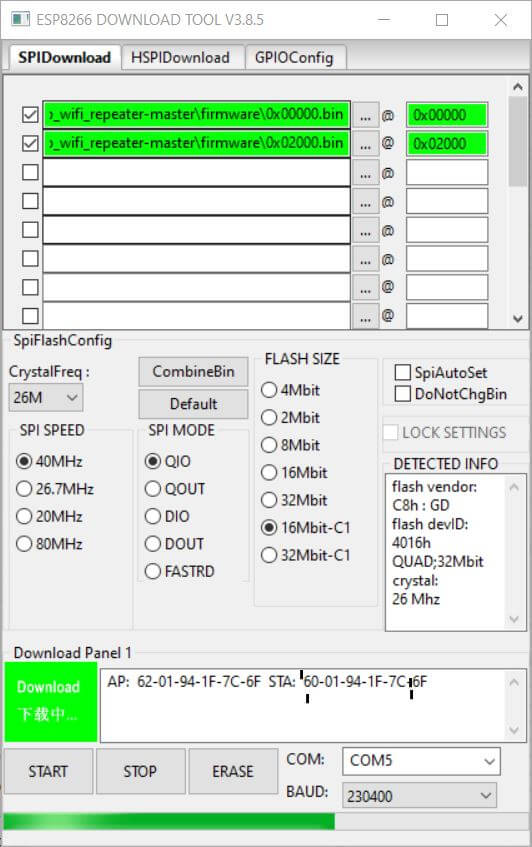Open the COM port dropdown showing COM5
The image size is (532, 847).
pyautogui.click(x=421, y=761)
